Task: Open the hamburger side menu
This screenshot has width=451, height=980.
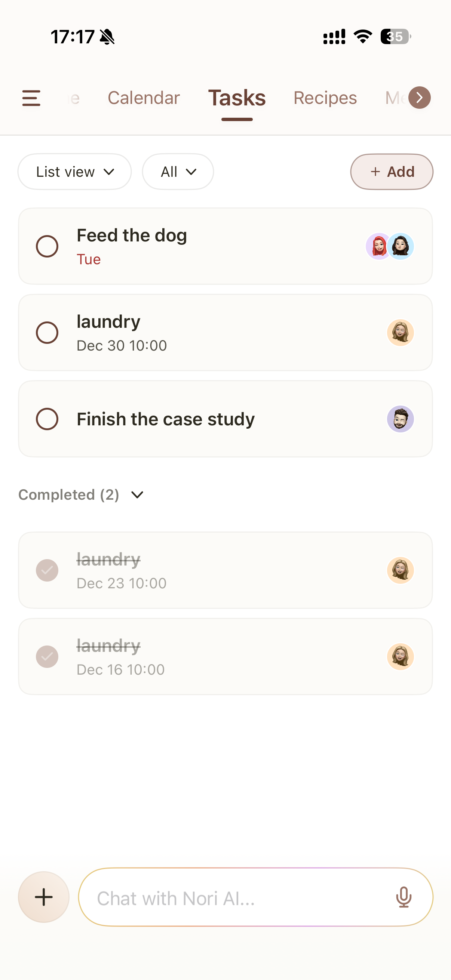Action: point(31,98)
